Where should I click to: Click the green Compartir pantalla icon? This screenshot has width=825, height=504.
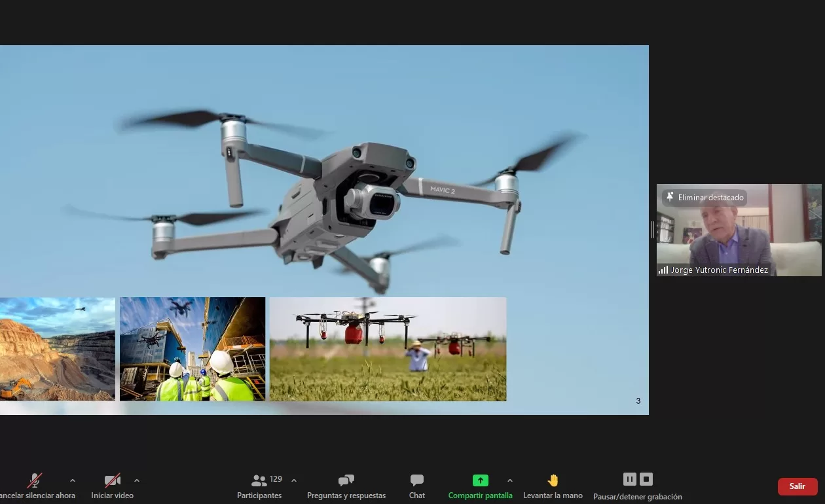pos(480,480)
